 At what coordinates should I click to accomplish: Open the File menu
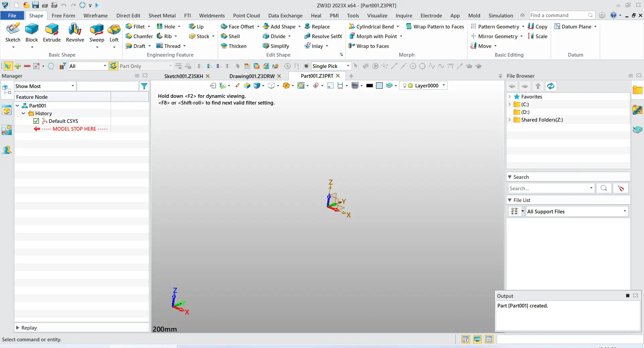pos(12,15)
